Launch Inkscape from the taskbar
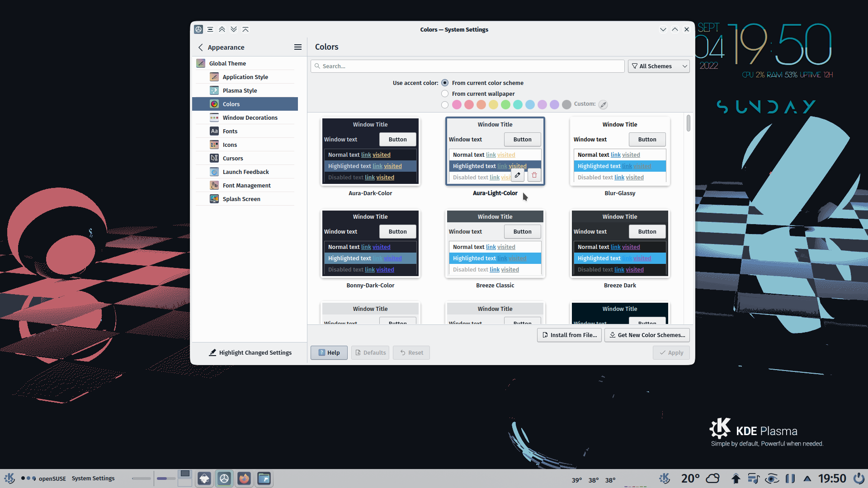 [x=204, y=479]
